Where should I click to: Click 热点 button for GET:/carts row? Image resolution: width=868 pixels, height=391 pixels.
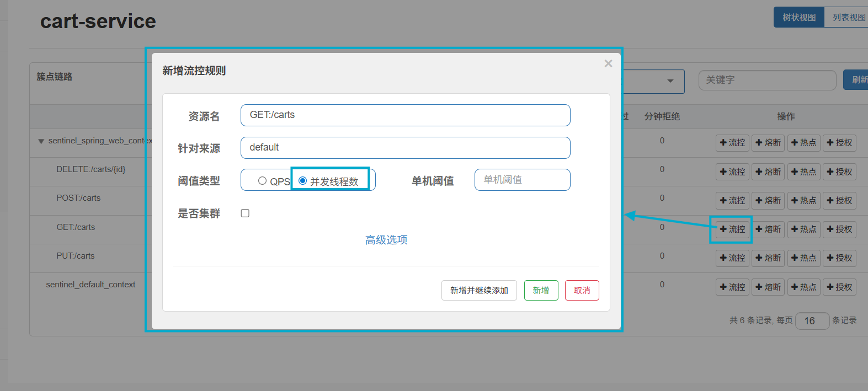[803, 229]
